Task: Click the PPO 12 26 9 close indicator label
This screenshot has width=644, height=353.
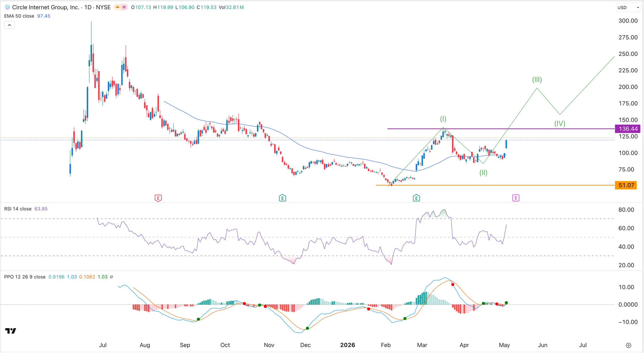Action: click(25, 277)
